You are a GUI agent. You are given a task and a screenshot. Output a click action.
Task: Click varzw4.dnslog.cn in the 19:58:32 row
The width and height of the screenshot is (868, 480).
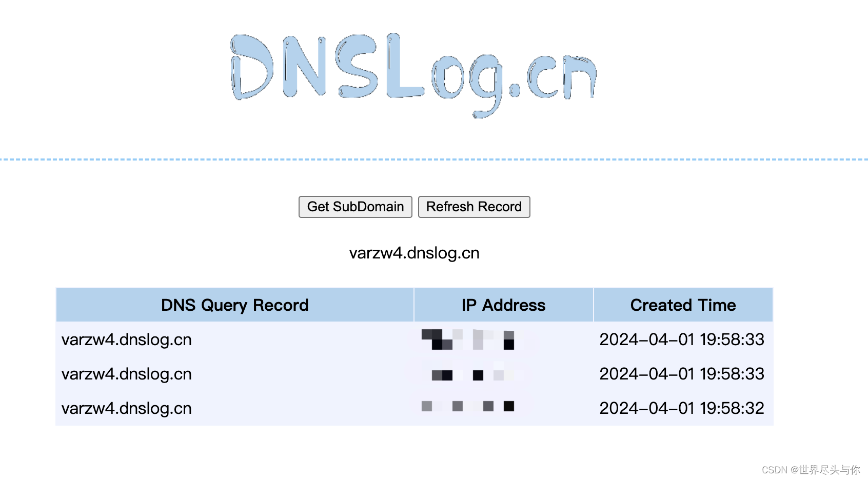127,408
